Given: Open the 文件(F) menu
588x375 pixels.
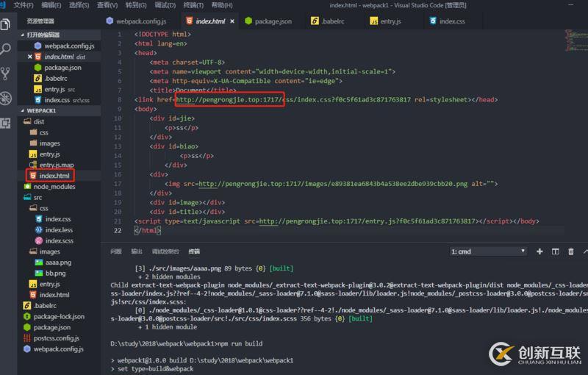Looking at the screenshot, I should tap(24, 5).
